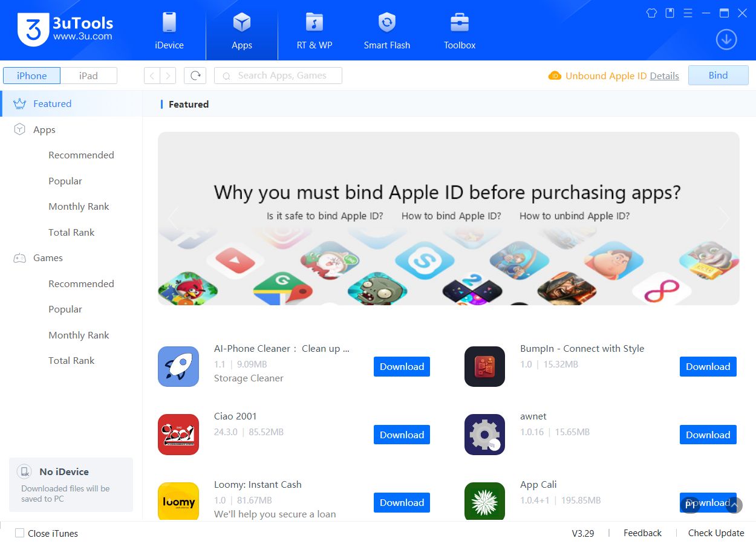Click the 'Unbound Apple ID' text

(606, 76)
